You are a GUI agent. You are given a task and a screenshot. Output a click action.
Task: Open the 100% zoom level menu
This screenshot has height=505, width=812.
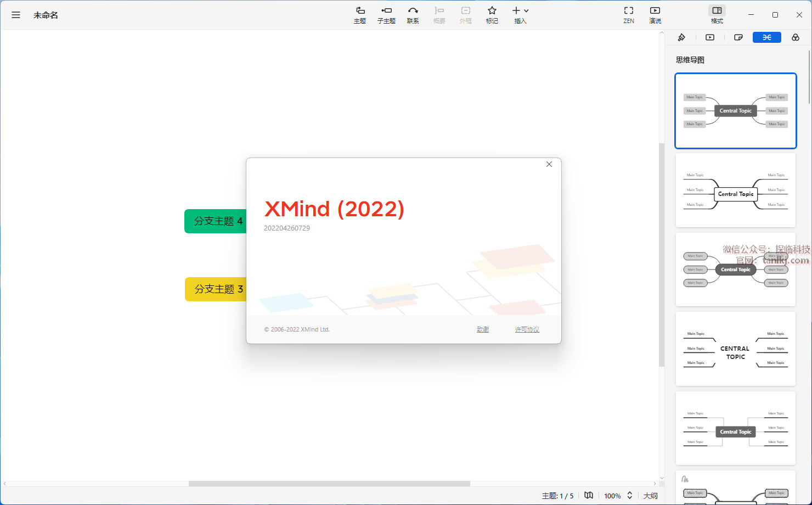pos(612,496)
